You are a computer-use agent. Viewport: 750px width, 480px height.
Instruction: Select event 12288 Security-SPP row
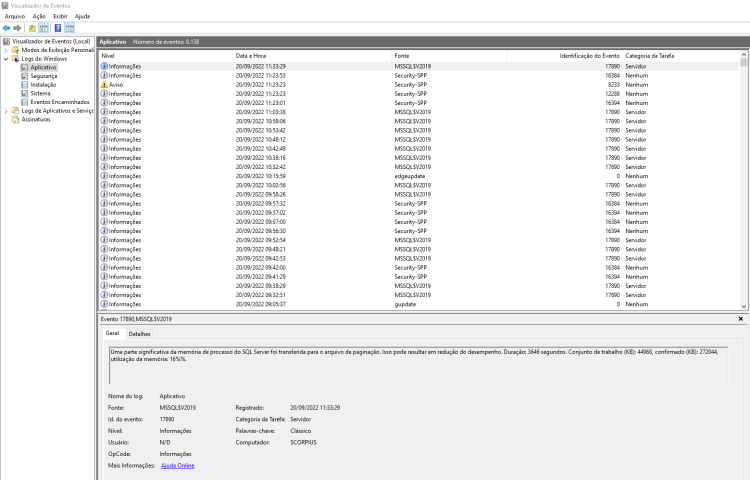click(419, 94)
